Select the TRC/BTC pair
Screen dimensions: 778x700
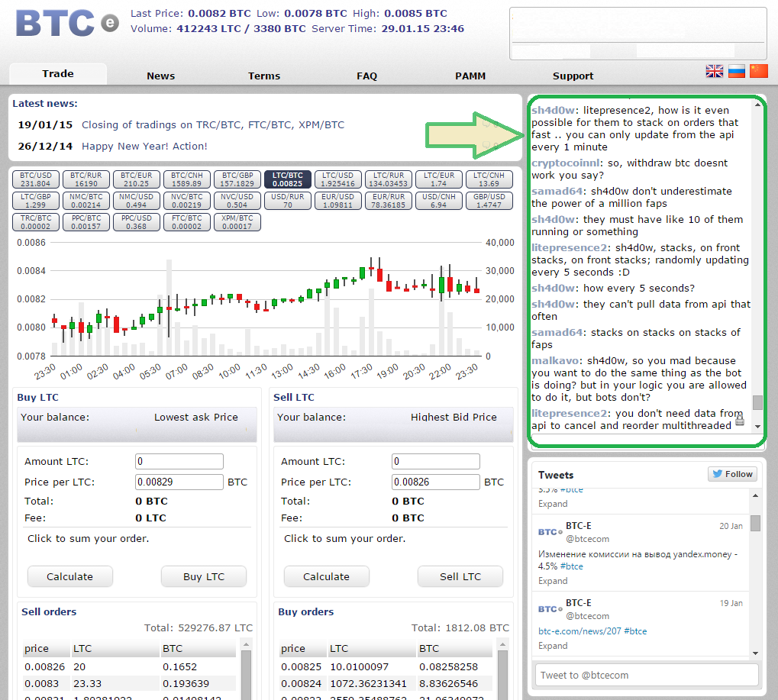point(36,222)
